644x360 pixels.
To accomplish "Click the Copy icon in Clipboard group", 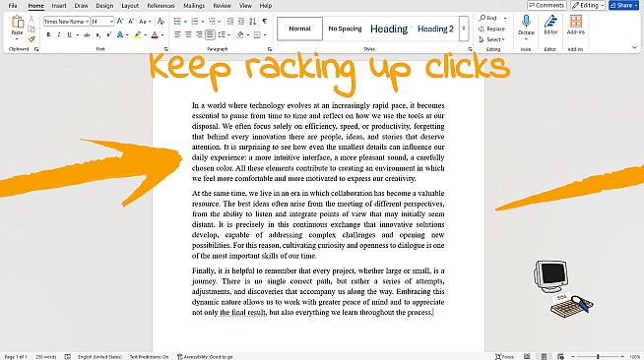I will click(x=32, y=29).
